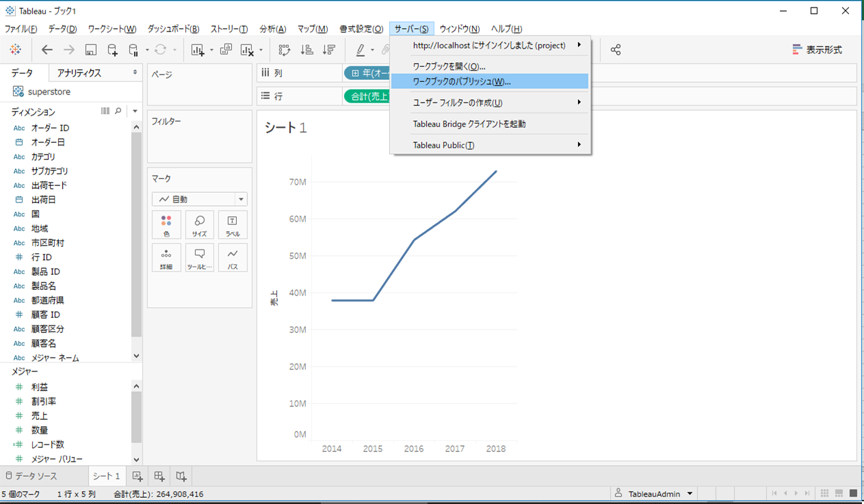Click the pause auto updates icon
This screenshot has height=504, width=864.
[x=133, y=49]
